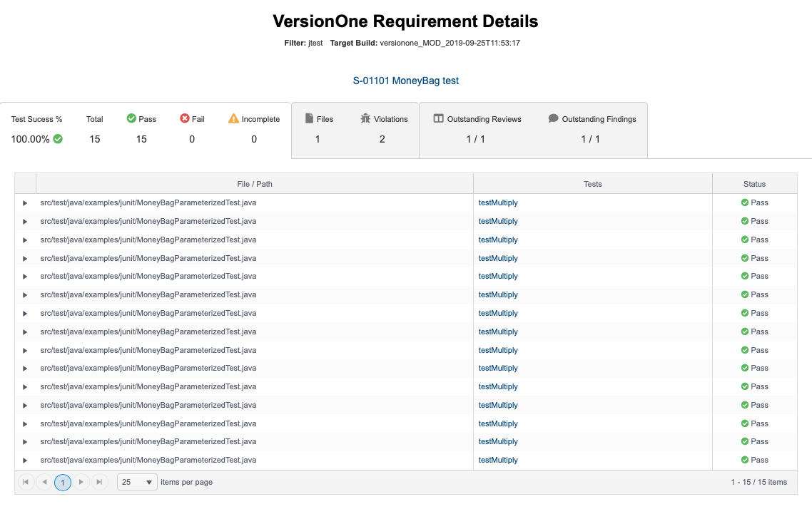Go to the previous page arrow
Image resolution: width=812 pixels, height=509 pixels.
tap(44, 482)
